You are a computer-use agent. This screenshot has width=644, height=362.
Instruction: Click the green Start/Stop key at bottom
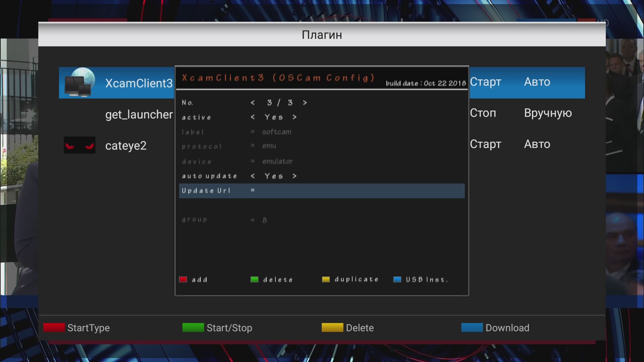coord(193,327)
